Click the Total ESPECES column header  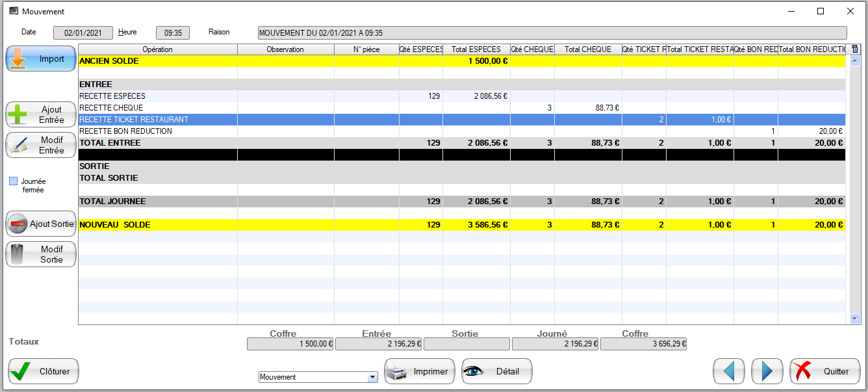[x=476, y=49]
